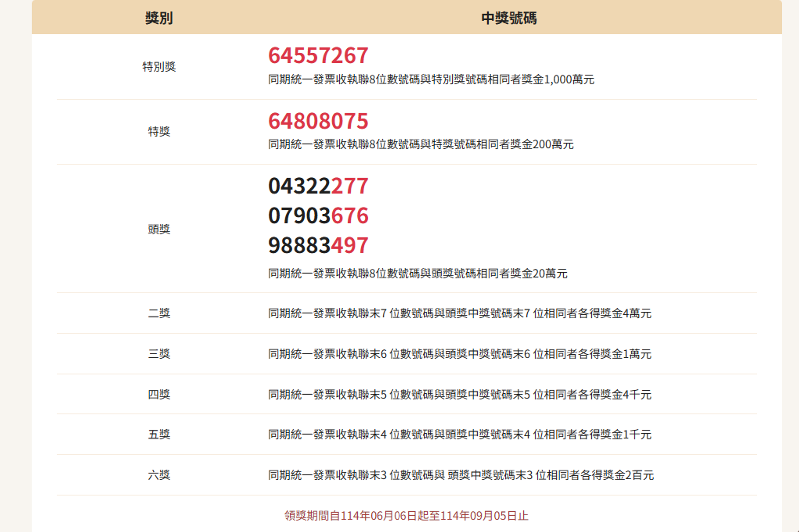The width and height of the screenshot is (799, 532).
Task: Click first prize number 07903676
Action: [318, 216]
